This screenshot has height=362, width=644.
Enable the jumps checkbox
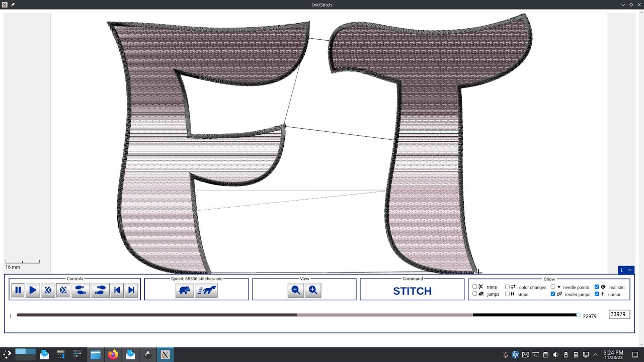pos(474,294)
